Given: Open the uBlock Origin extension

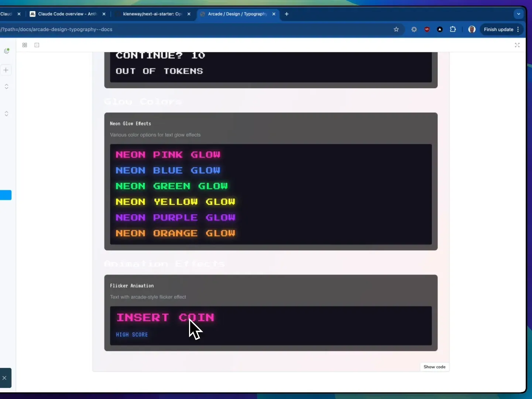Looking at the screenshot, I should tap(427, 29).
